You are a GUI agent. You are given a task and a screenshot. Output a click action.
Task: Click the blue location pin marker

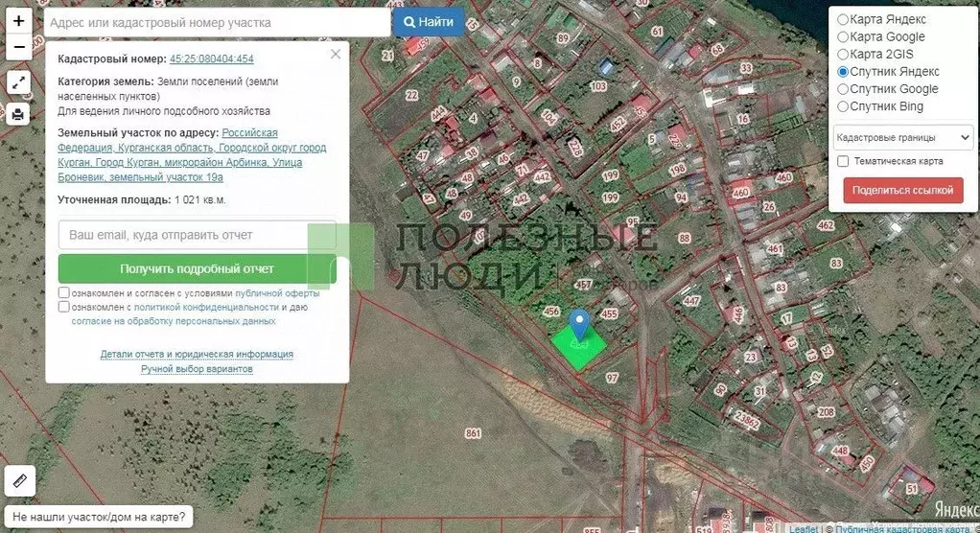580,324
